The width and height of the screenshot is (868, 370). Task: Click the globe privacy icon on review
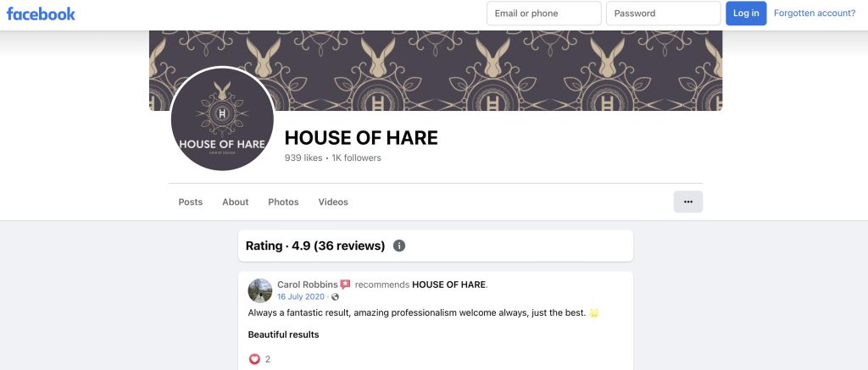pos(335,297)
